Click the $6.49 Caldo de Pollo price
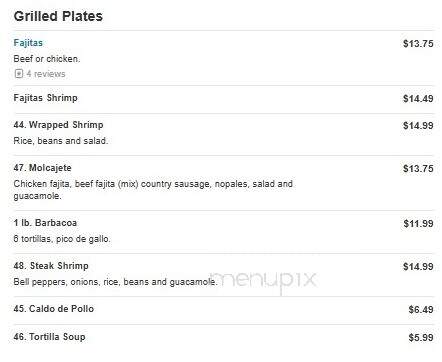Viewport: 442px width, 362px height. coord(421,310)
